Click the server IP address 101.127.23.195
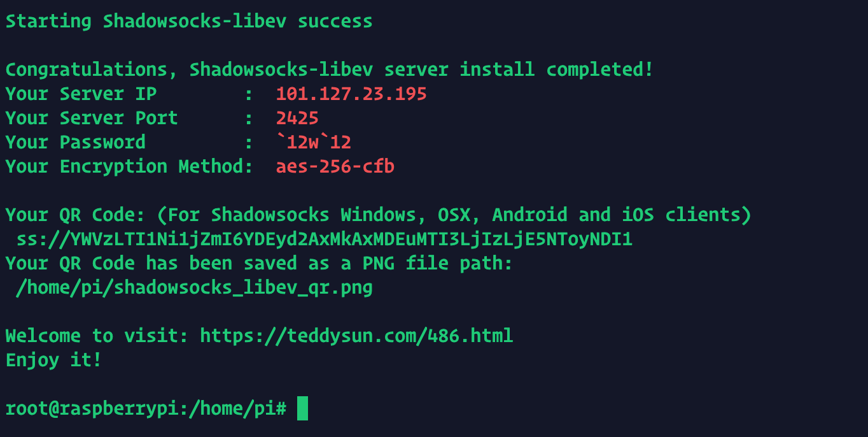This screenshot has width=868, height=437. tap(351, 94)
